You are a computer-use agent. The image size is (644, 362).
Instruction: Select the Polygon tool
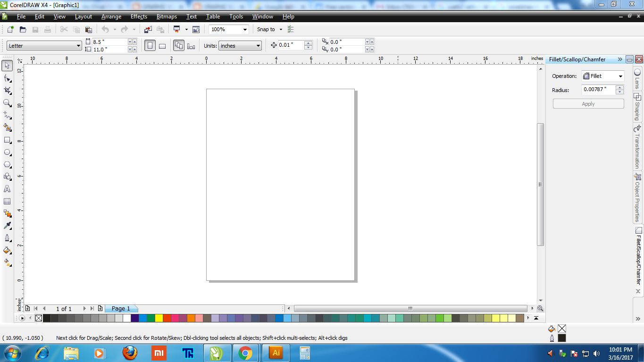click(x=7, y=165)
